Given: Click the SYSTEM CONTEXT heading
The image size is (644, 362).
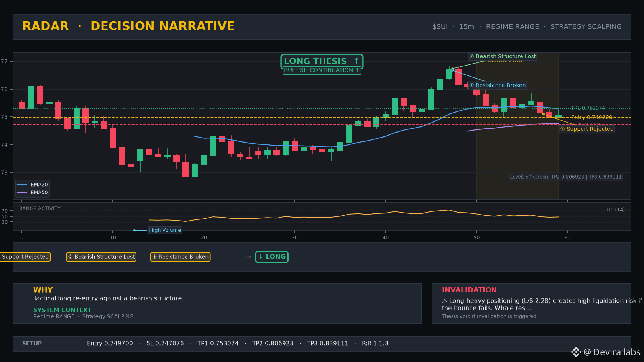Looking at the screenshot, I should (62, 310).
